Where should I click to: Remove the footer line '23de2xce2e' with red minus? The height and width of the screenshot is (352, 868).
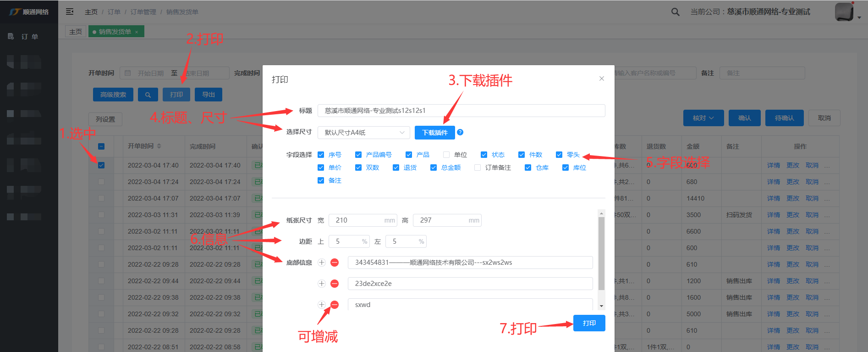tap(335, 284)
